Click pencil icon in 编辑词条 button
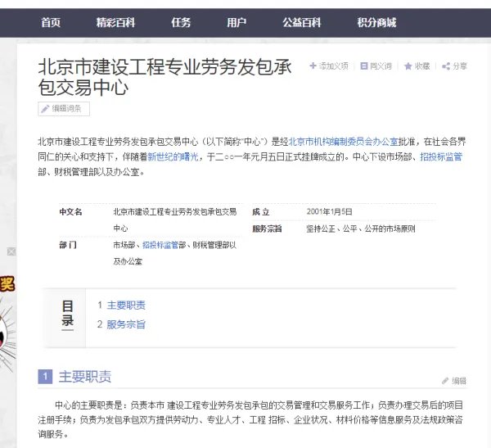The height and width of the screenshot is (448, 491). tap(45, 109)
